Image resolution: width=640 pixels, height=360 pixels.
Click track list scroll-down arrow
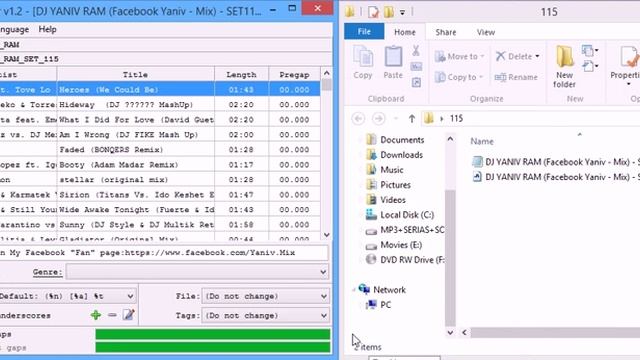coord(327,235)
